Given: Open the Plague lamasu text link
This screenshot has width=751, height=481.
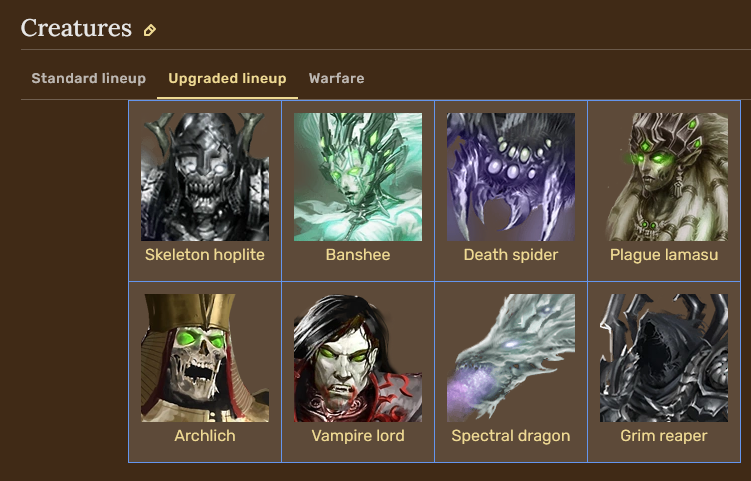Looking at the screenshot, I should pos(664,254).
